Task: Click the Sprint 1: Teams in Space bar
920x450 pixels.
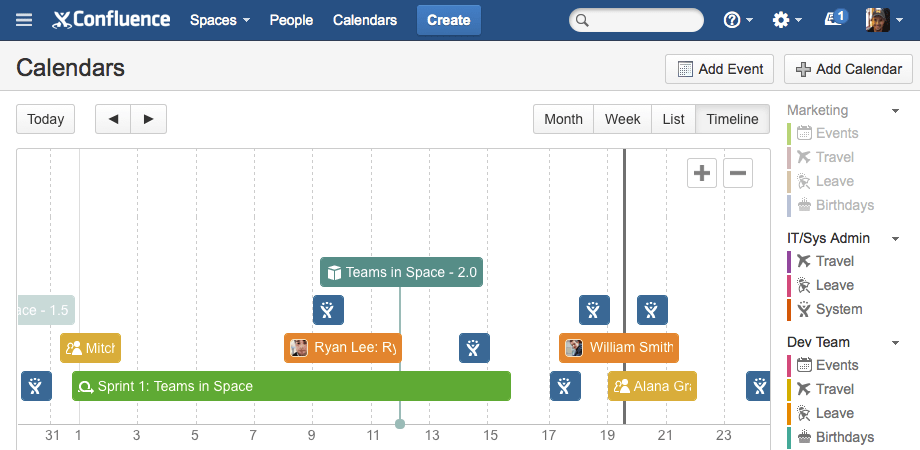Action: pos(291,386)
